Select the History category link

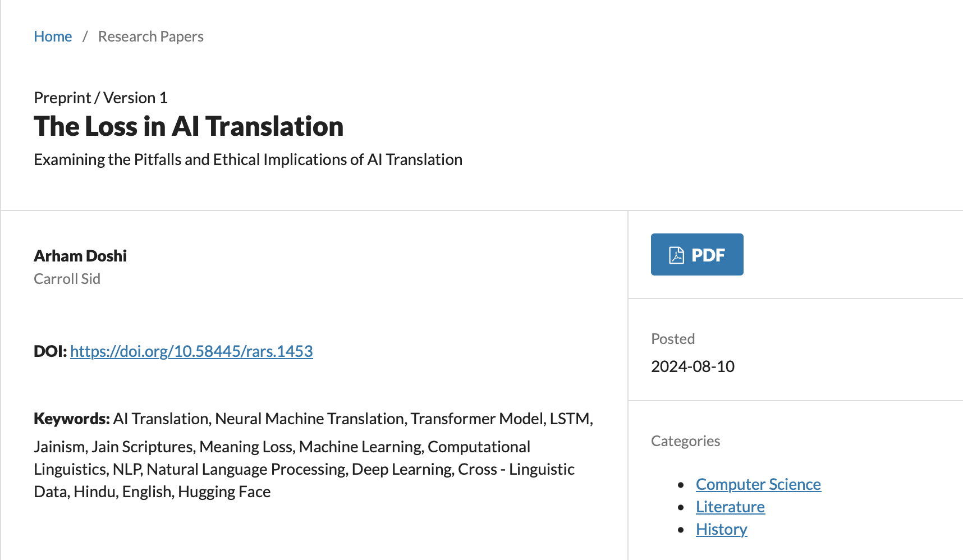click(x=721, y=529)
